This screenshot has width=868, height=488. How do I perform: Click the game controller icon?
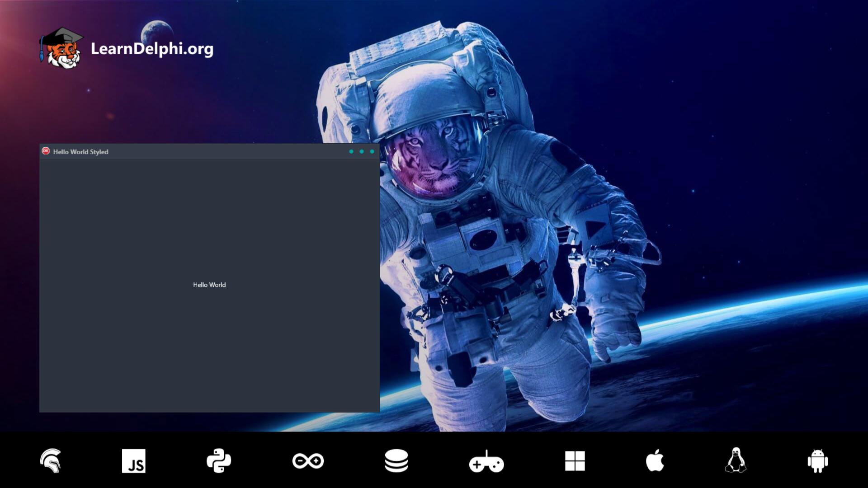click(x=486, y=461)
